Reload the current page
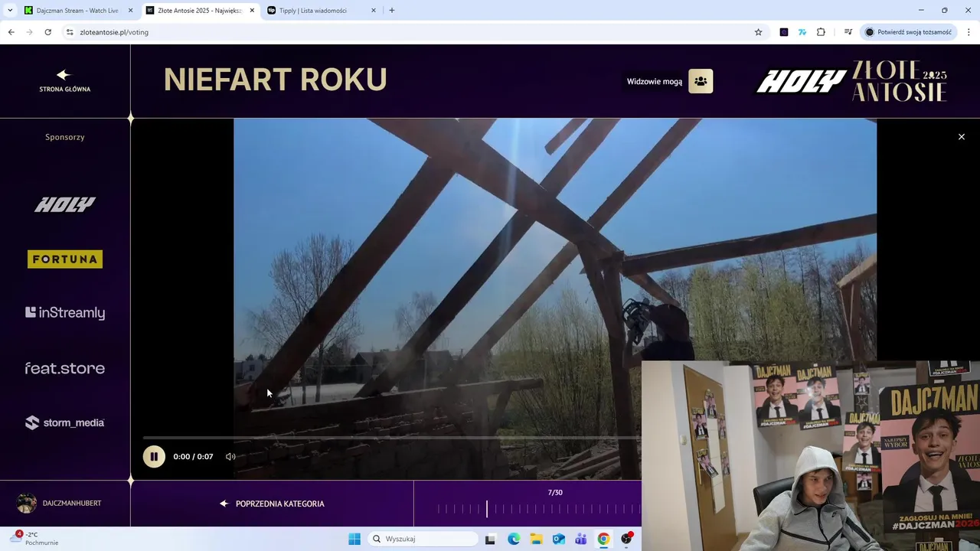Screen dimensions: 980x551 click(47, 32)
